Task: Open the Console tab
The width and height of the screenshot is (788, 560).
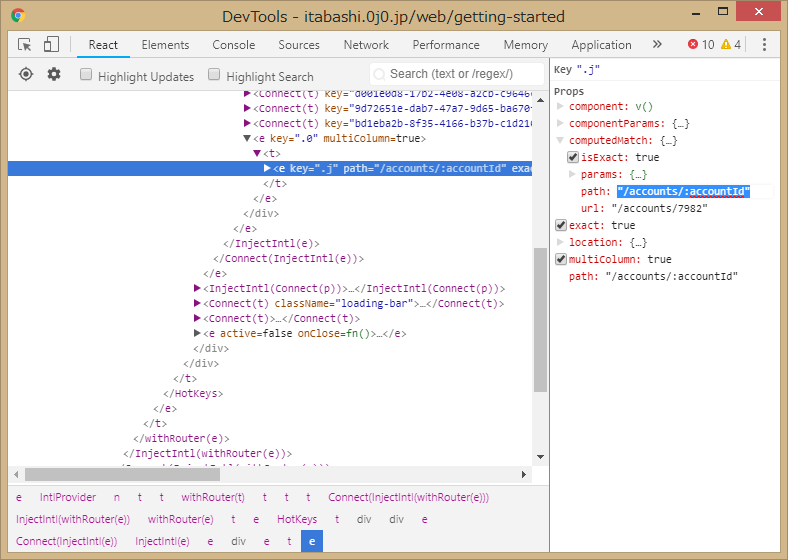Action: 233,45
